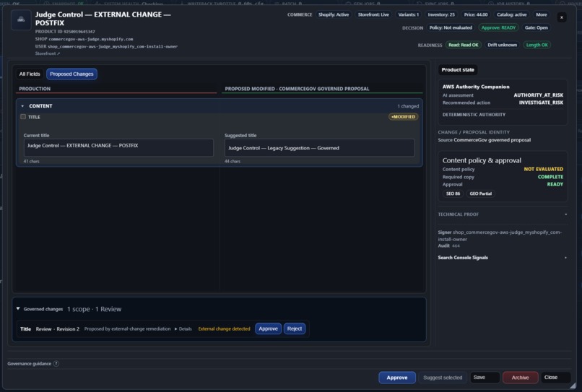
Task: Open the More commerce chip
Action: coord(541,15)
